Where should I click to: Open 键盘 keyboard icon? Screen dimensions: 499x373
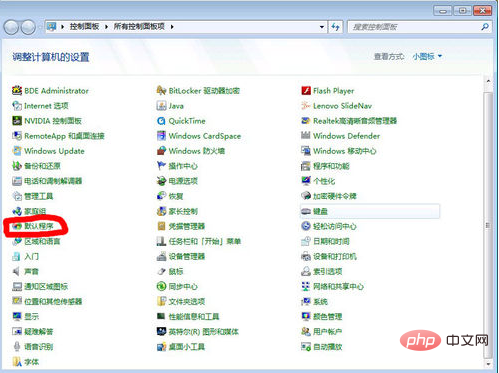pos(306,211)
